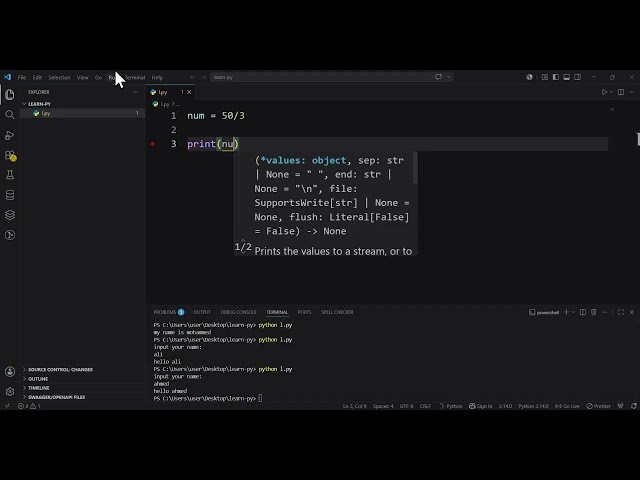This screenshot has height=480, width=640.
Task: Open the chat icon in the title bar
Action: click(438, 77)
